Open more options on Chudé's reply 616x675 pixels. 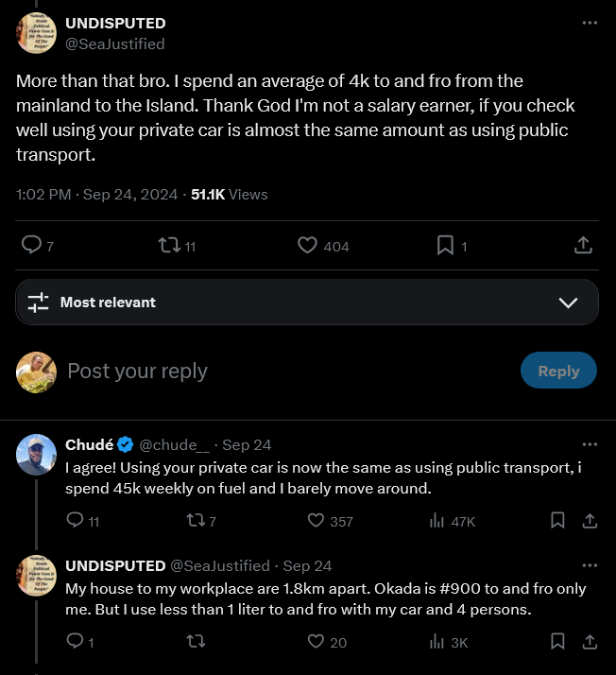click(x=590, y=444)
